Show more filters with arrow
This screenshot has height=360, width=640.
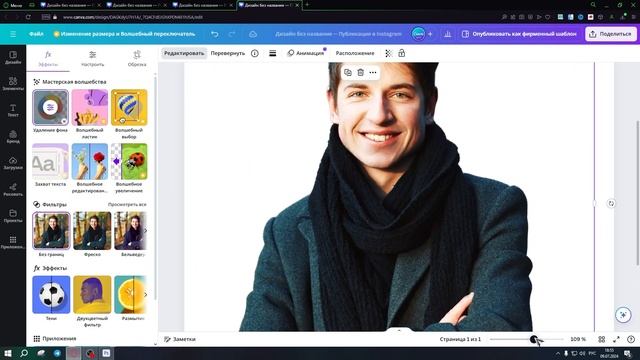tap(145, 231)
